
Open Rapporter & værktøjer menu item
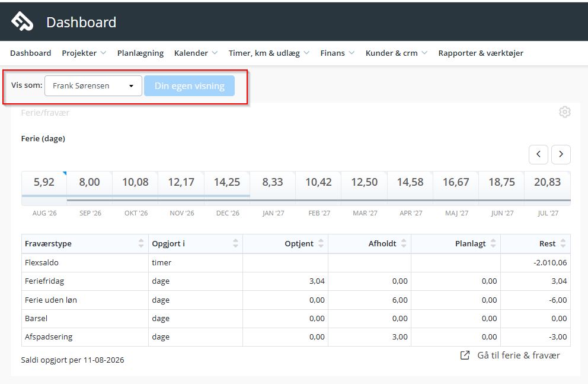pyautogui.click(x=481, y=53)
